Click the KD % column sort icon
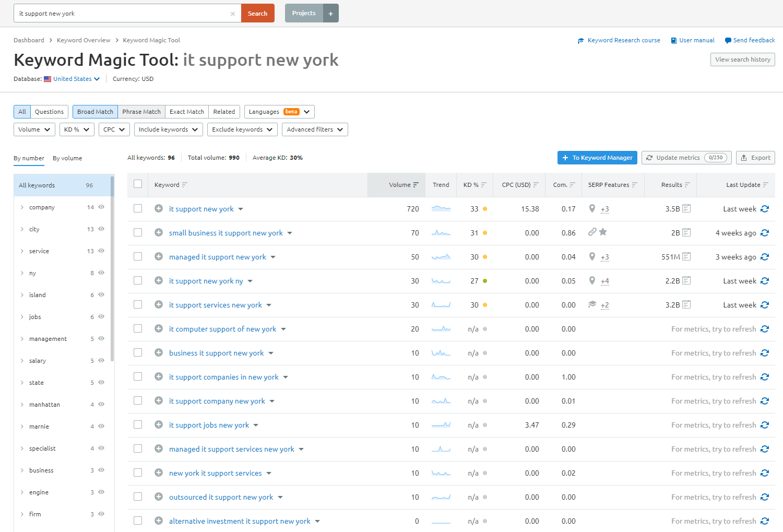 coord(484,185)
